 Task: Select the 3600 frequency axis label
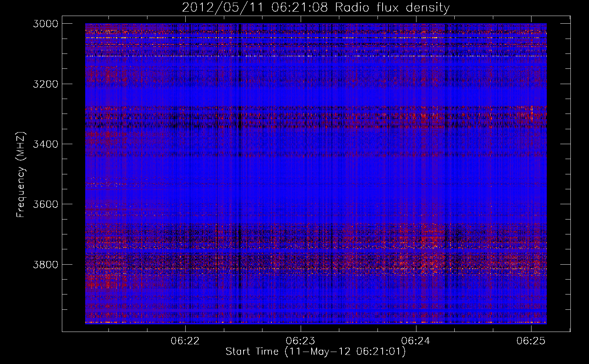click(46, 204)
